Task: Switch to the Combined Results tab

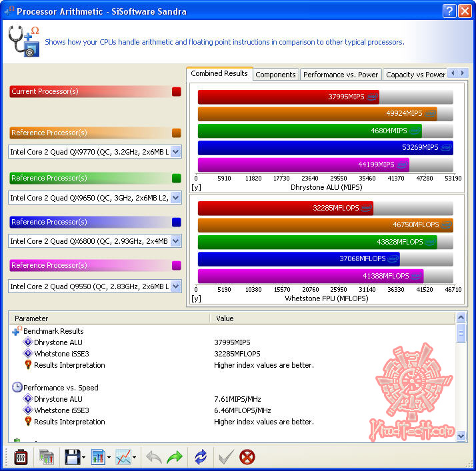Action: coord(219,73)
